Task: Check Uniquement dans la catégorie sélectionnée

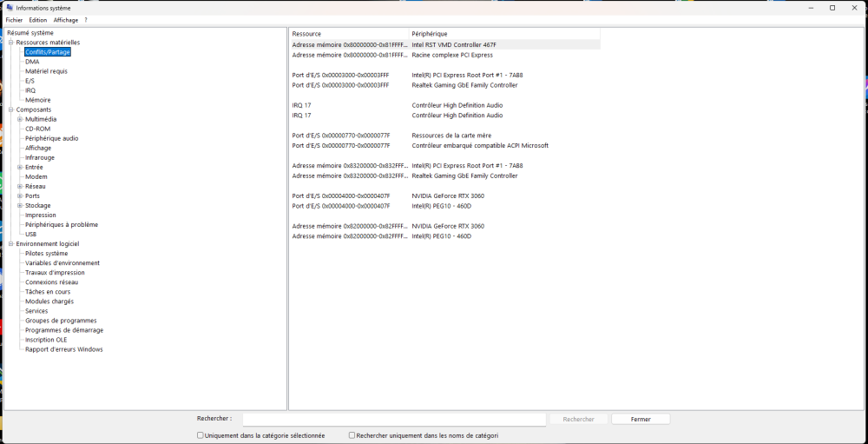Action: click(201, 435)
